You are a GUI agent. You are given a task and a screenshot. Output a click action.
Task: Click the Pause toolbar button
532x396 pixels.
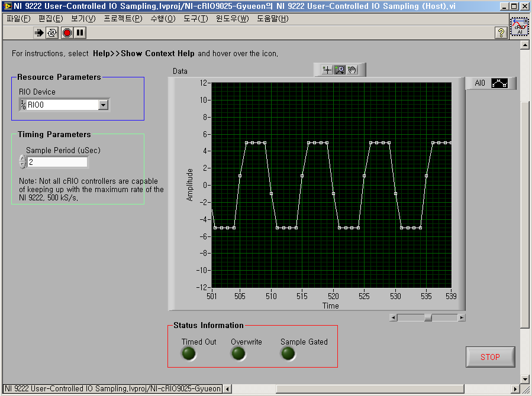coord(80,33)
